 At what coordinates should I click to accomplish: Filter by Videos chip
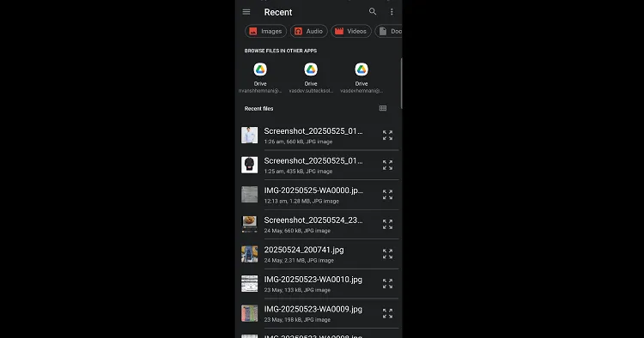click(x=351, y=31)
